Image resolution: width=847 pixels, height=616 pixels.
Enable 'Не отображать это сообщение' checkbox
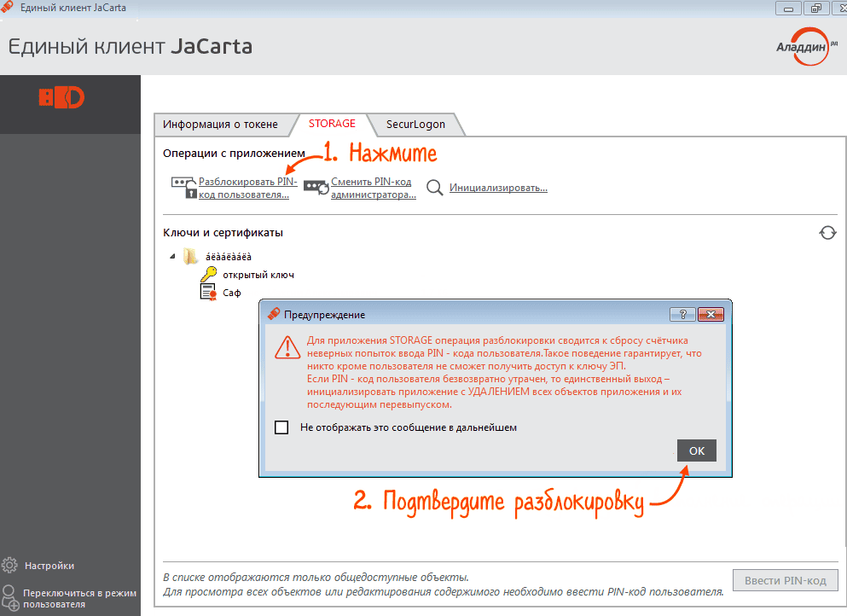point(281,427)
